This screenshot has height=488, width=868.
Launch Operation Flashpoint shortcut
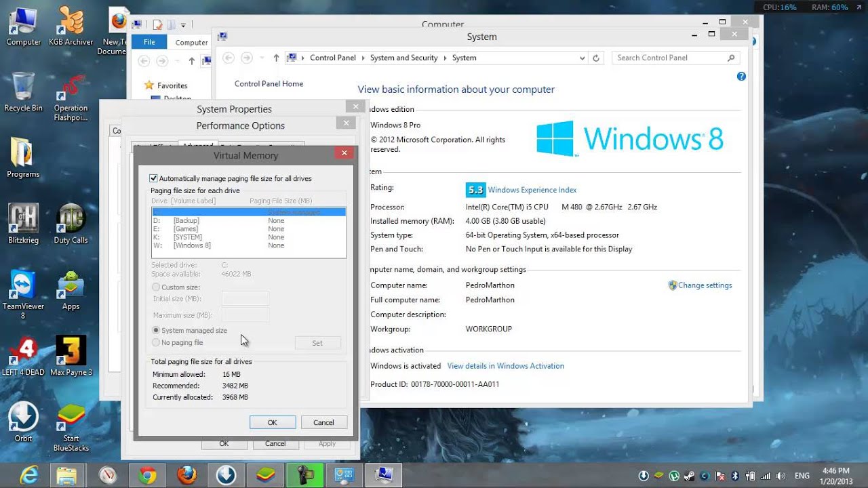71,98
